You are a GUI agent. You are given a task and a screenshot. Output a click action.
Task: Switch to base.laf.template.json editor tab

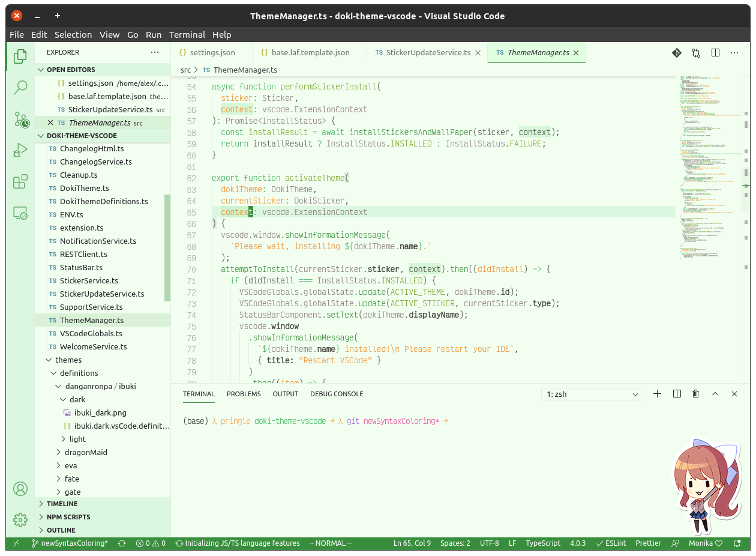tap(310, 53)
